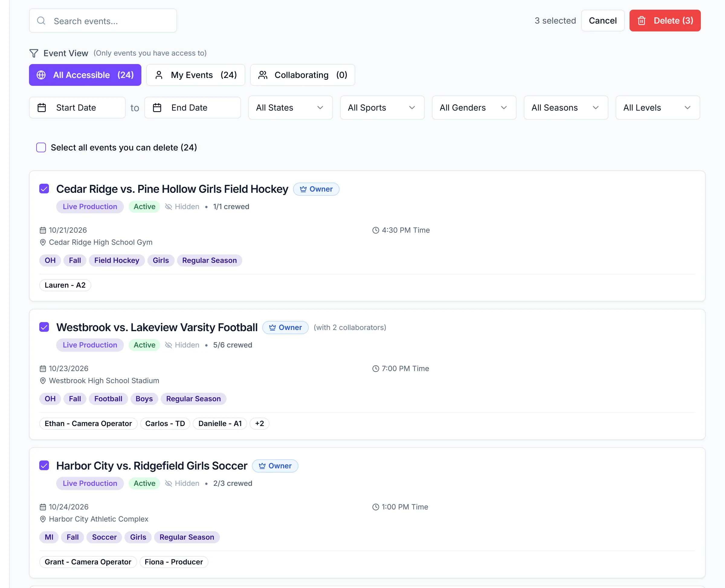Screen dimensions: 725x588
Task: Click the Owner crown badge on Harbor City event
Action: [275, 466]
